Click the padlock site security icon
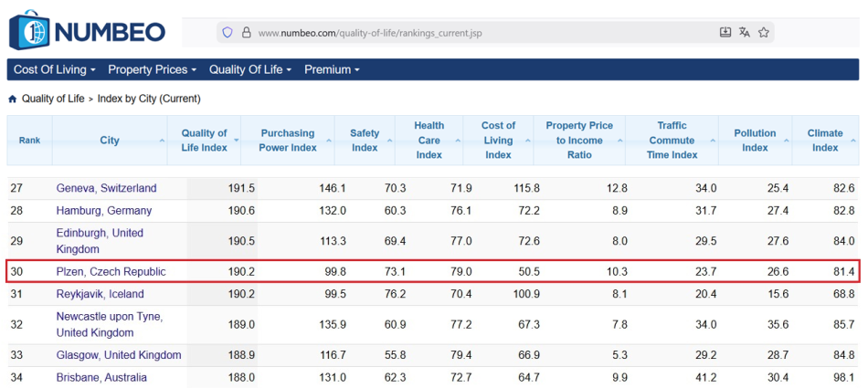The height and width of the screenshot is (388, 868). click(x=246, y=33)
